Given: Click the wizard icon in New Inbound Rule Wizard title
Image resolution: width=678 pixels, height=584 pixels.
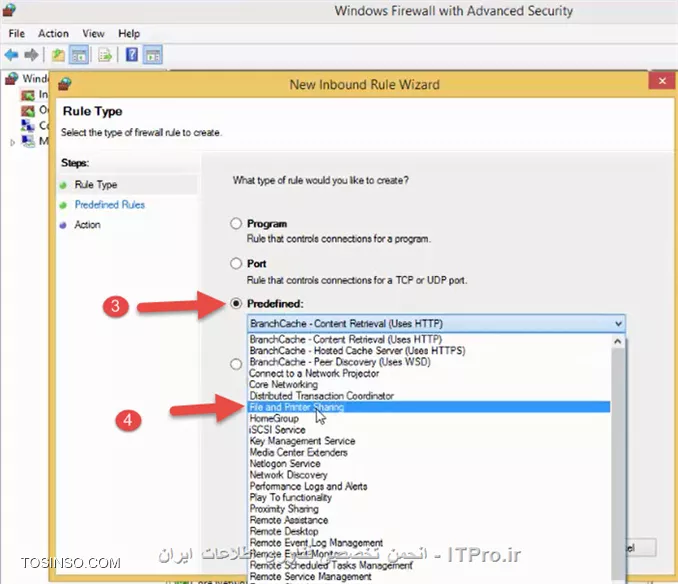Looking at the screenshot, I should pyautogui.click(x=65, y=83).
